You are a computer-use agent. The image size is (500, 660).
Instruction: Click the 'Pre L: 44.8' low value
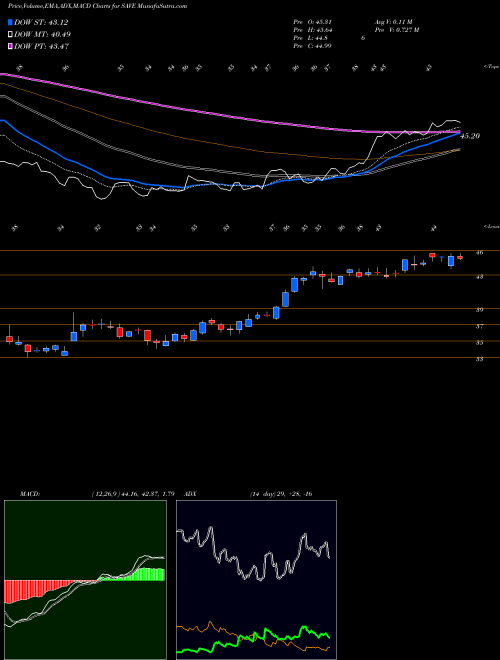coord(311,38)
